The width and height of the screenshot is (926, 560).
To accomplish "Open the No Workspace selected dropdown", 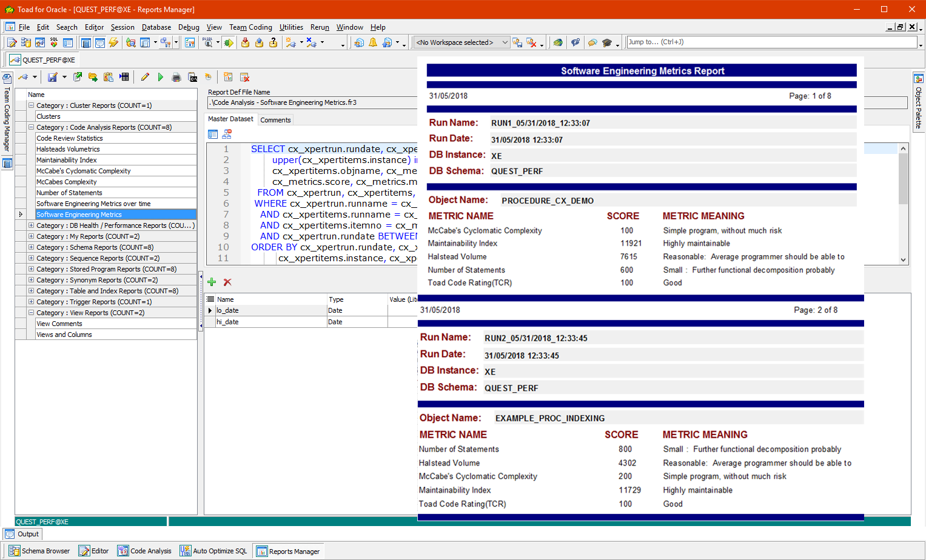I will pos(461,42).
